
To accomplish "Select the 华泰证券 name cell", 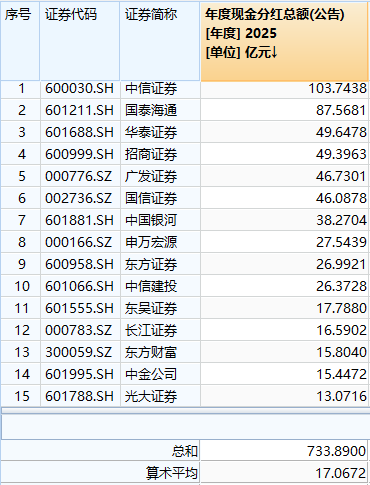I will pos(160,132).
